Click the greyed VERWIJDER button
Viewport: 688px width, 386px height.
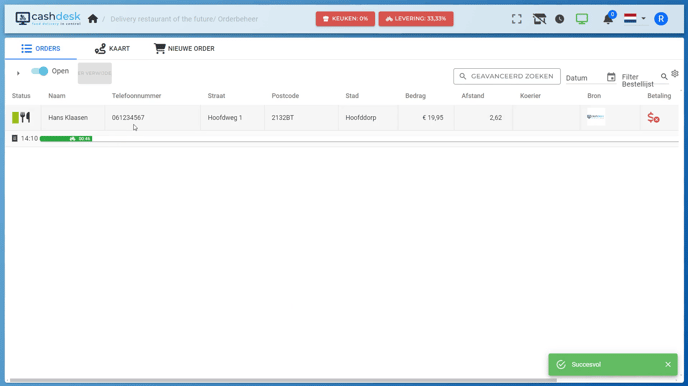click(95, 73)
